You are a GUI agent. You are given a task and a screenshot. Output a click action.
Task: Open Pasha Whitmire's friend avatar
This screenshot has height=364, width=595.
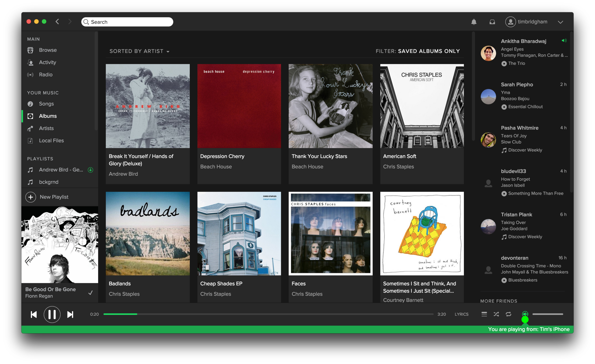[x=488, y=140]
